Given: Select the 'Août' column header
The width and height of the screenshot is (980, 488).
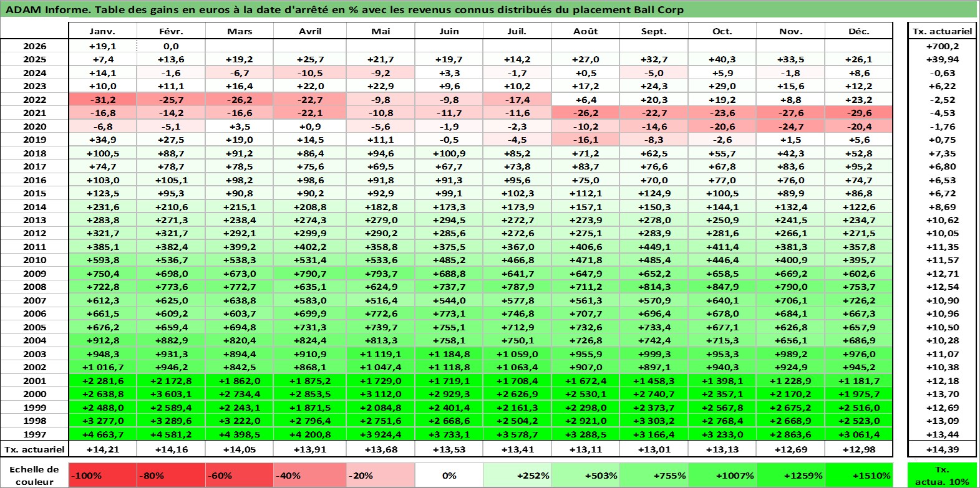Looking at the screenshot, I should point(585,31).
